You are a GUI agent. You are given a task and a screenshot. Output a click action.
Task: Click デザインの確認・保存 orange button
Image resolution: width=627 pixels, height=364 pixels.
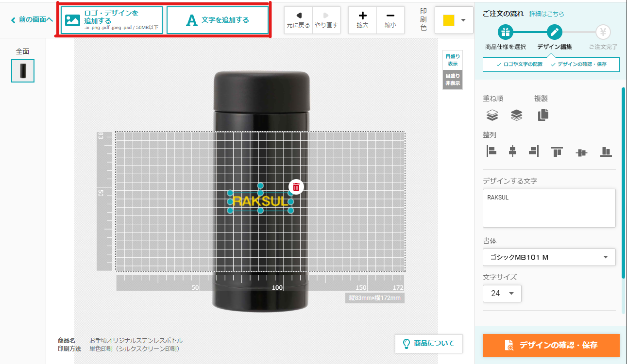click(x=551, y=346)
